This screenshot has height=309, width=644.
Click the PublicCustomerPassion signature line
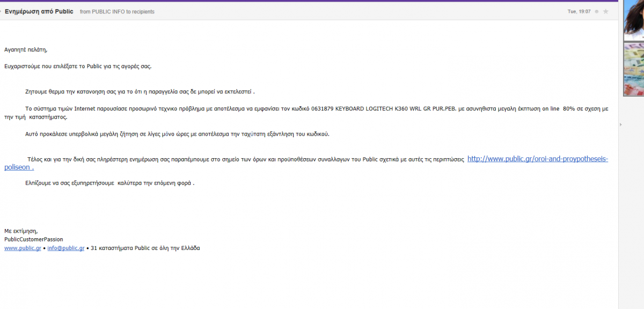click(34, 239)
